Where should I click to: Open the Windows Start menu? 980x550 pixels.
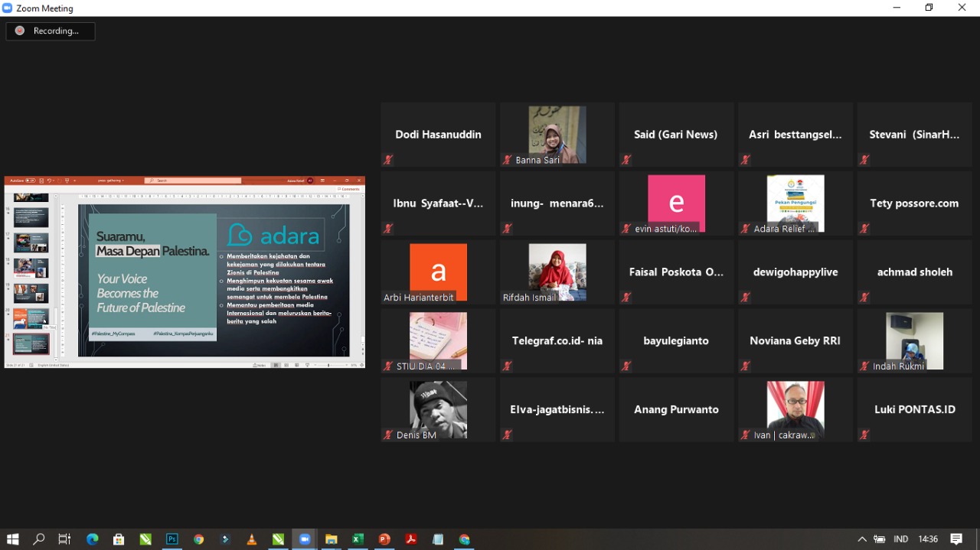click(x=12, y=539)
